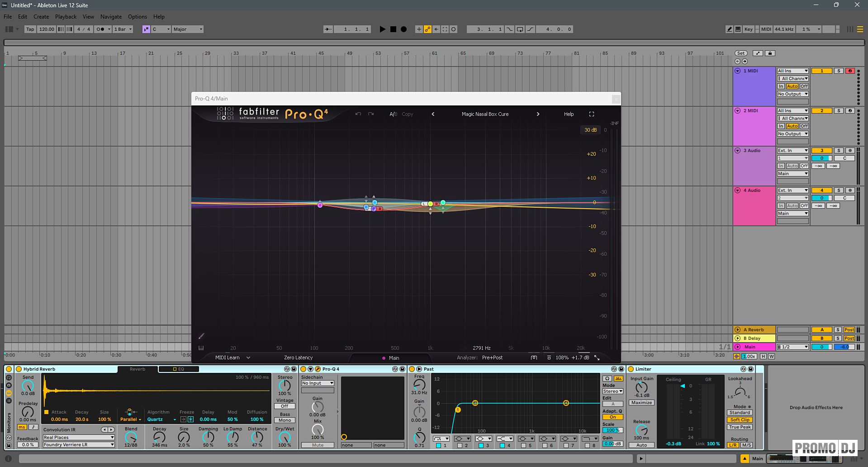Open the Sidechain No Input dropdown

coord(318,383)
